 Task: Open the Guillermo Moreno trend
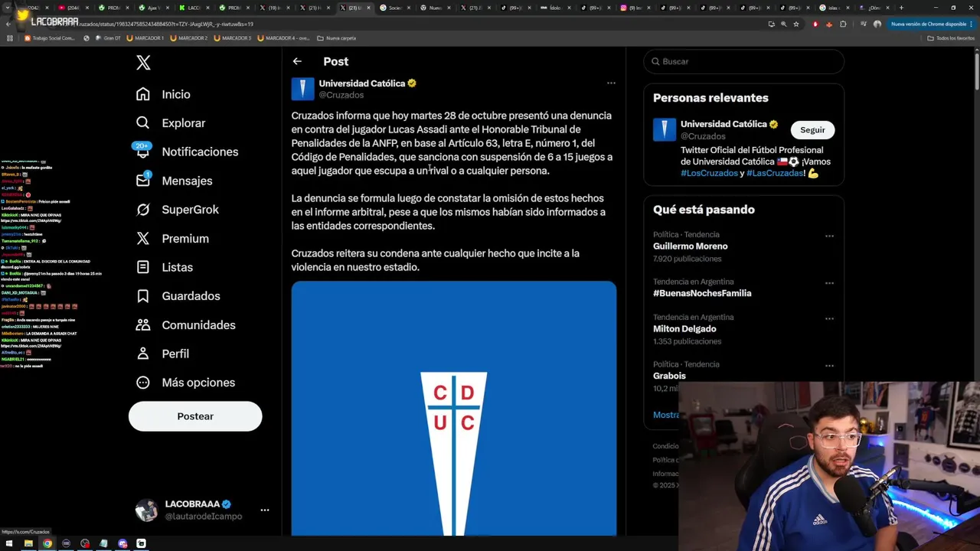(x=690, y=246)
